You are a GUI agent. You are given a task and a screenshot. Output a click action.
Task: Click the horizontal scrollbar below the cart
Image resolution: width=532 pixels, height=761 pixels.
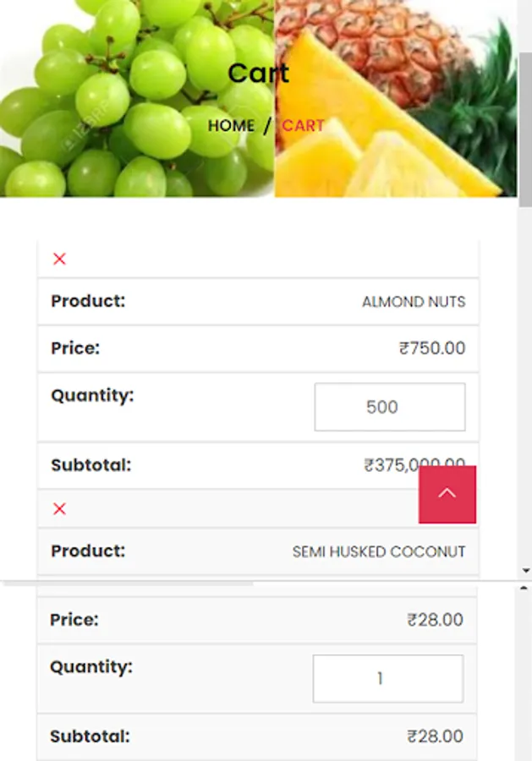click(127, 583)
